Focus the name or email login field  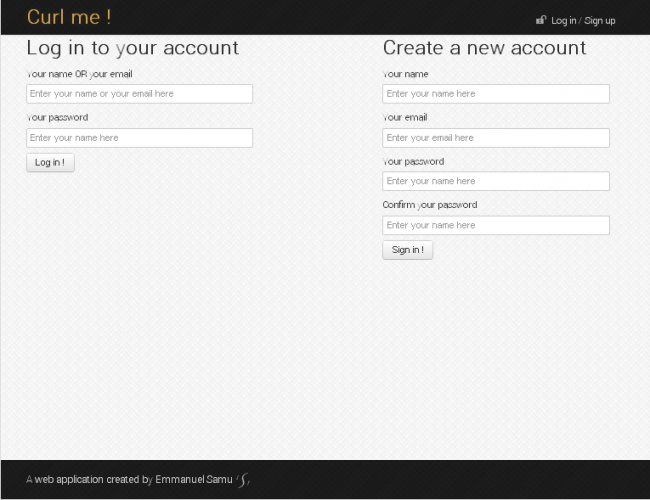pyautogui.click(x=139, y=94)
